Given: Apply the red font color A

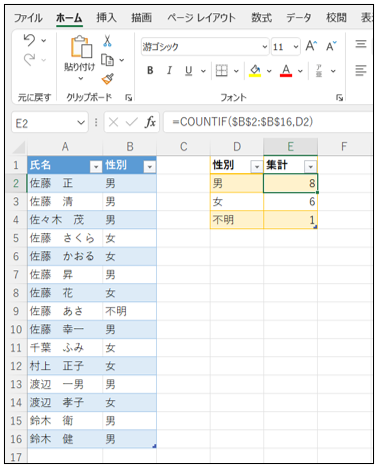Looking at the screenshot, I should click(286, 71).
